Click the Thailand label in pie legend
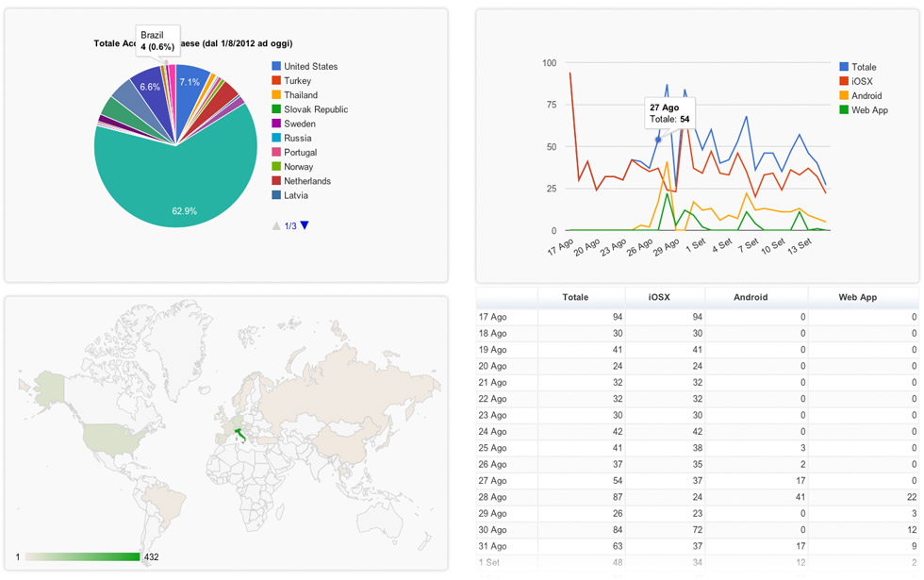The height and width of the screenshot is (580, 924). 301,95
